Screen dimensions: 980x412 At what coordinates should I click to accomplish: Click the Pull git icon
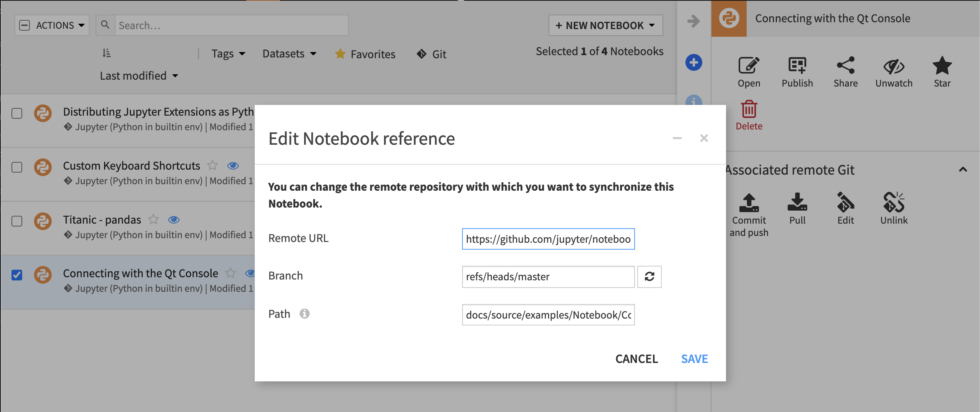coord(797,202)
